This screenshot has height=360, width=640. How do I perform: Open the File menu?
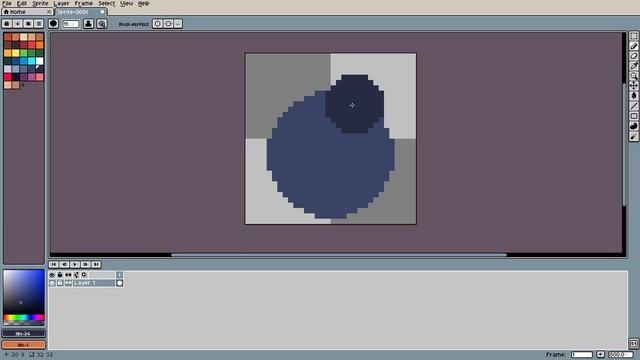tap(7, 3)
